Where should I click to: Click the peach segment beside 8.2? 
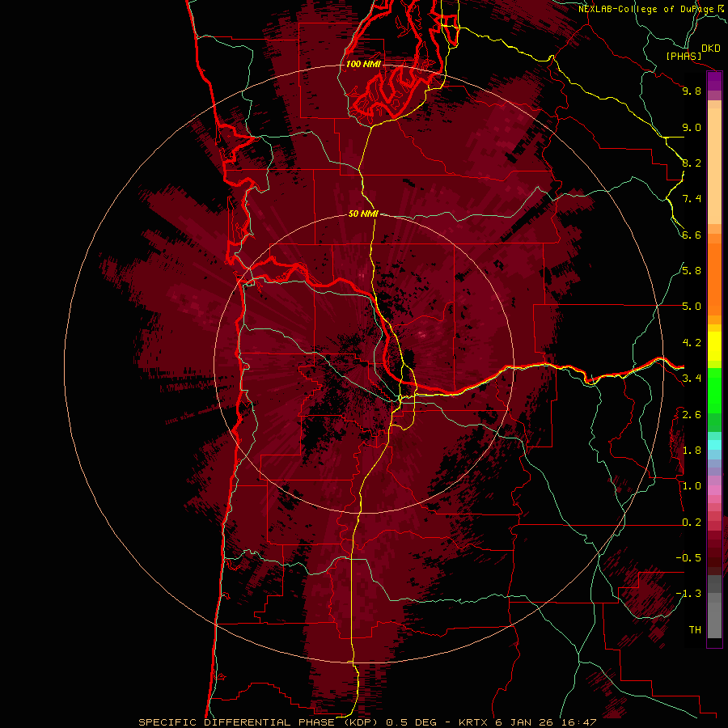coord(714,166)
